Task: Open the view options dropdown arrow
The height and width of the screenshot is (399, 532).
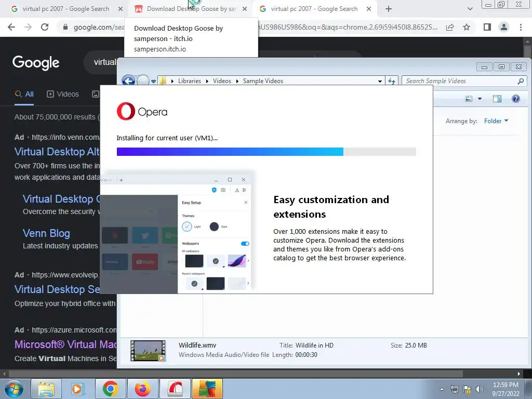Action: (x=480, y=99)
